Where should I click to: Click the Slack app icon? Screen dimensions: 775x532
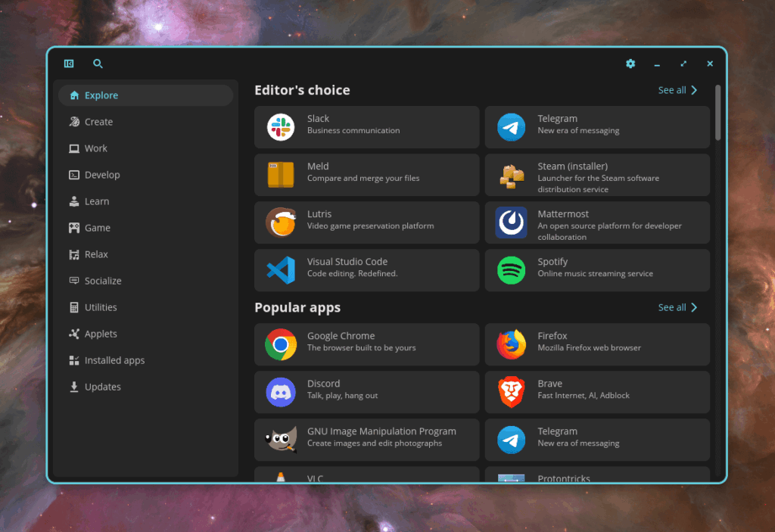coord(281,127)
